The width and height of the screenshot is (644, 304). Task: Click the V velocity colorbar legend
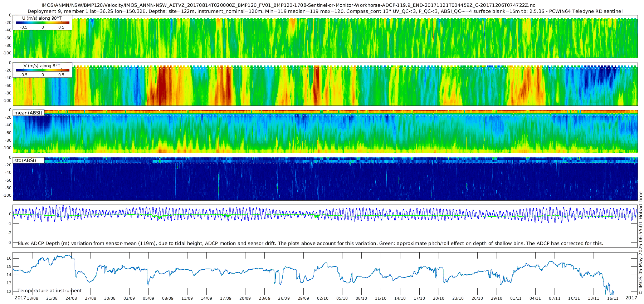(42, 70)
